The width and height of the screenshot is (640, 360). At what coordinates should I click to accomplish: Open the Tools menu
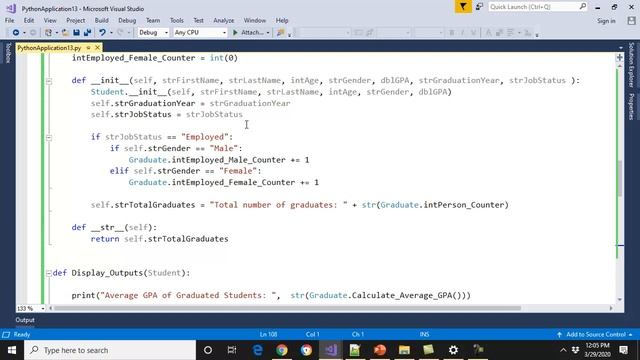(x=176, y=20)
